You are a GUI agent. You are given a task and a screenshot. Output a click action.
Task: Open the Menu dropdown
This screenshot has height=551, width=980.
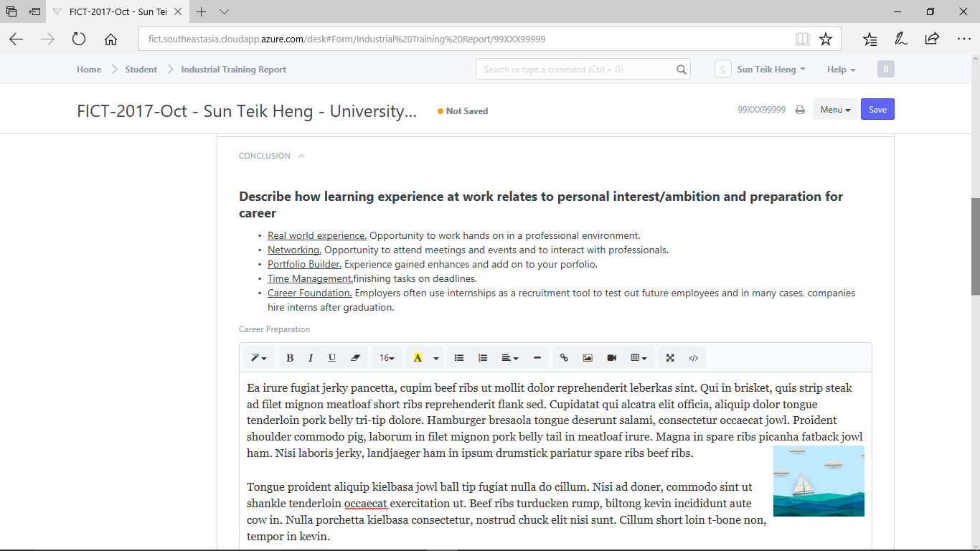pos(835,110)
